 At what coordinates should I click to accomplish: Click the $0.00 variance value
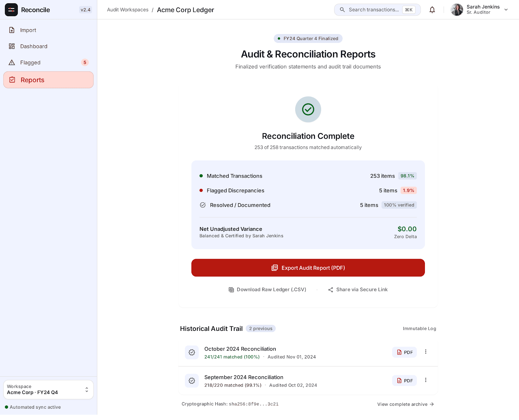tap(407, 229)
